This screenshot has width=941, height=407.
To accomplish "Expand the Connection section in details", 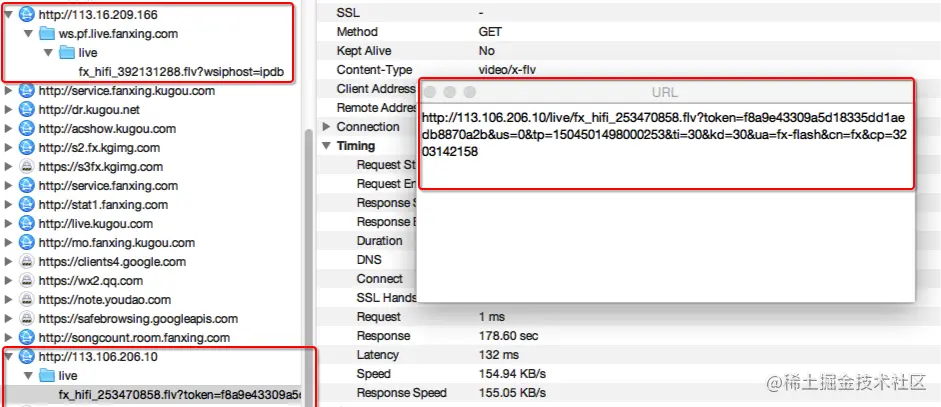I will coord(326,127).
